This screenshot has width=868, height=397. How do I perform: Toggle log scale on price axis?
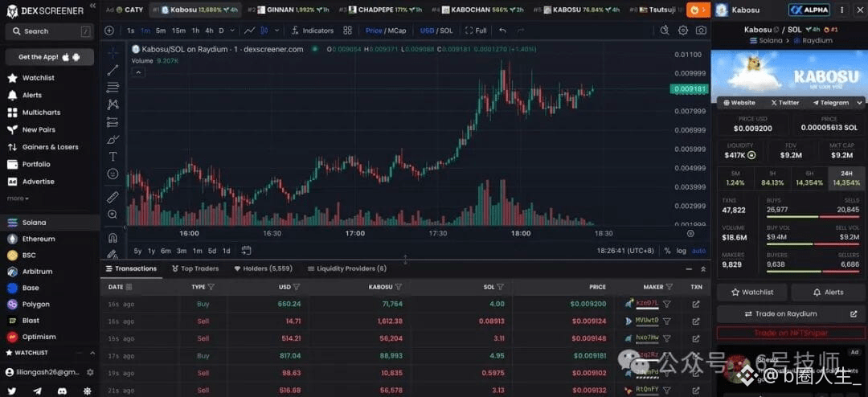[681, 251]
